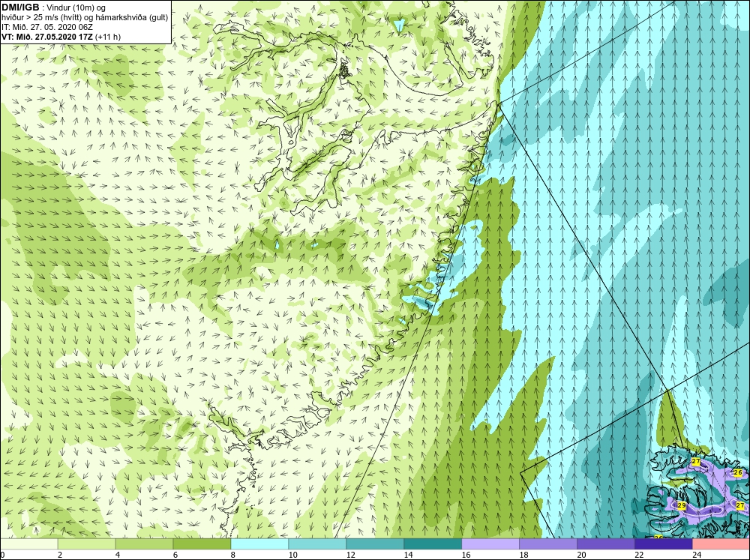Pick the 8–10 m/s light cyan swatch

259,544
